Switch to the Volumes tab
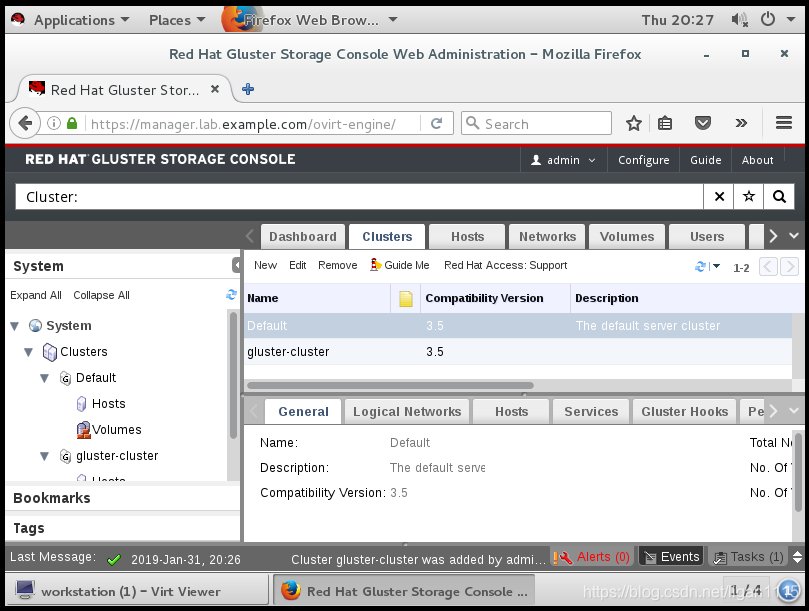Screen dimensions: 809x611 pos(627,236)
